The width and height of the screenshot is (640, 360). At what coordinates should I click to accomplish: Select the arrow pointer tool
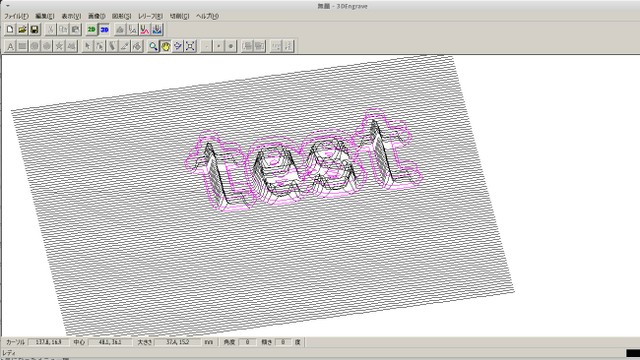point(87,46)
